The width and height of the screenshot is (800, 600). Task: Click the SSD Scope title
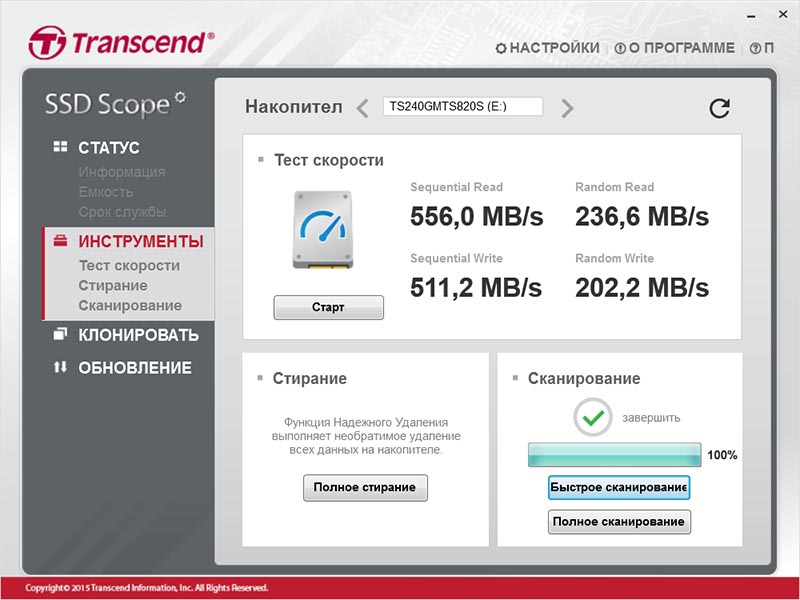[x=115, y=104]
